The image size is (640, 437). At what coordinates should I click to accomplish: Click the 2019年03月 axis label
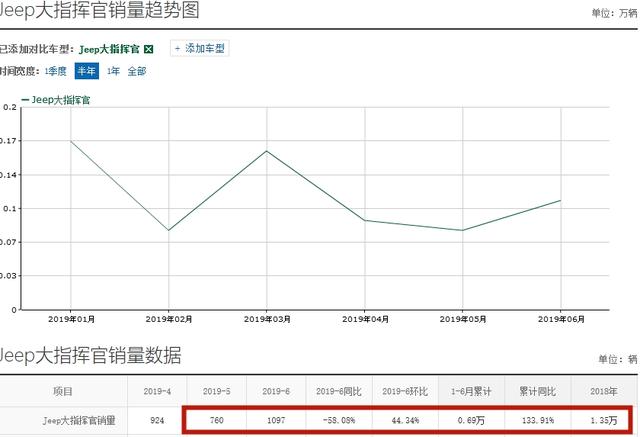(x=267, y=319)
